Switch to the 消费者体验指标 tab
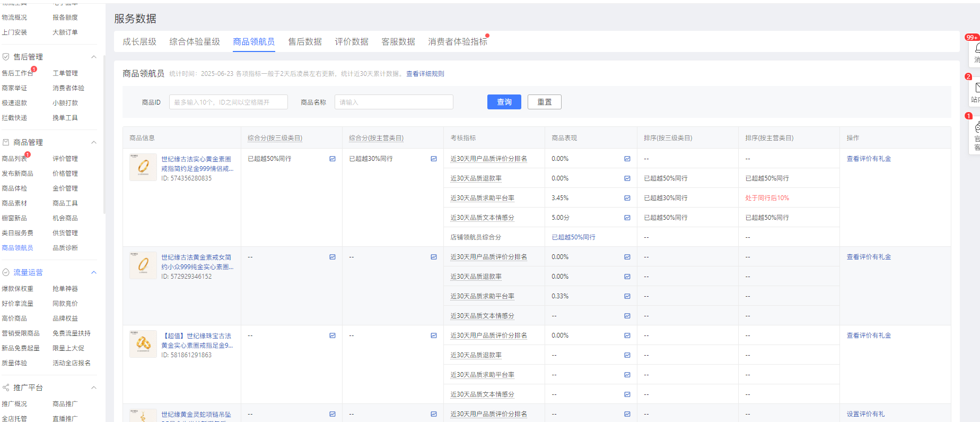Screen dimensions: 980x422 pos(457,41)
